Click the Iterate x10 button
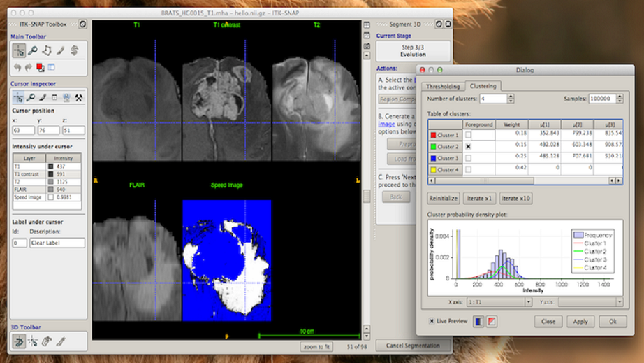Viewport: 644px width, 363px height. (x=515, y=199)
